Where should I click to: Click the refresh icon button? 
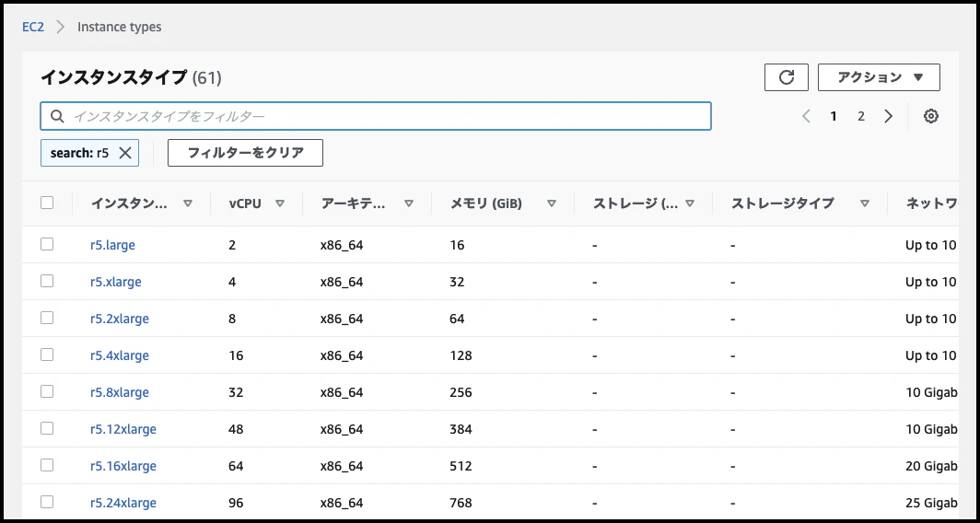point(787,77)
